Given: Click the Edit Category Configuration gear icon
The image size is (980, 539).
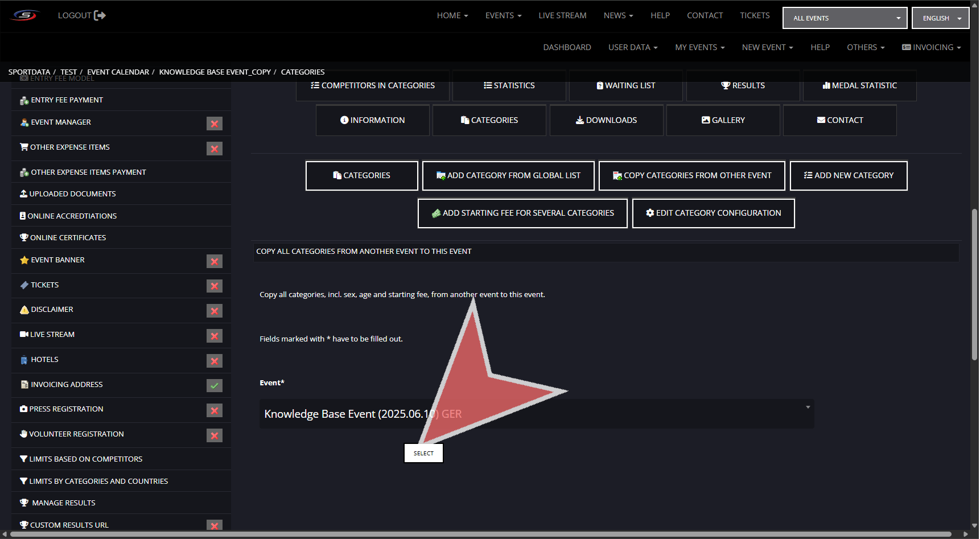Looking at the screenshot, I should 649,213.
